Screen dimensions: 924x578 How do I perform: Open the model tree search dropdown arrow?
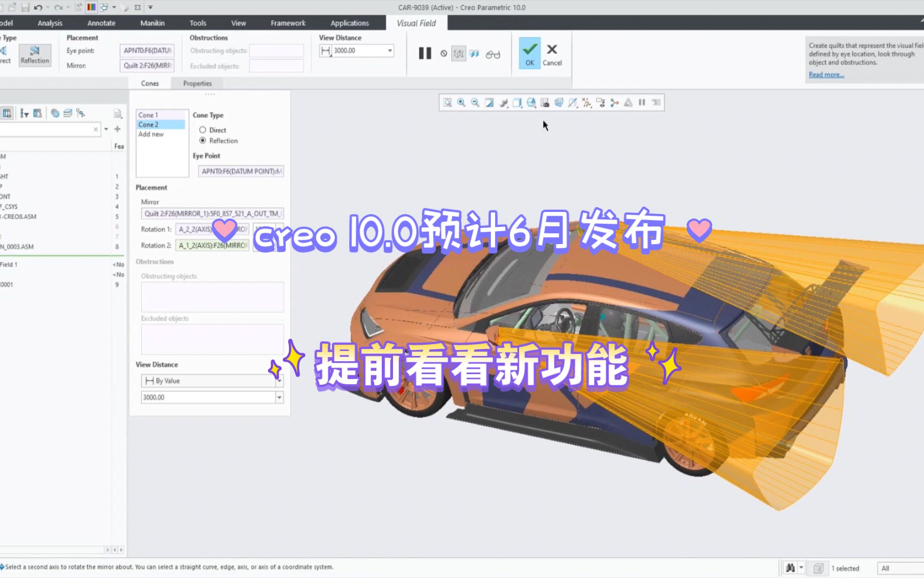105,129
